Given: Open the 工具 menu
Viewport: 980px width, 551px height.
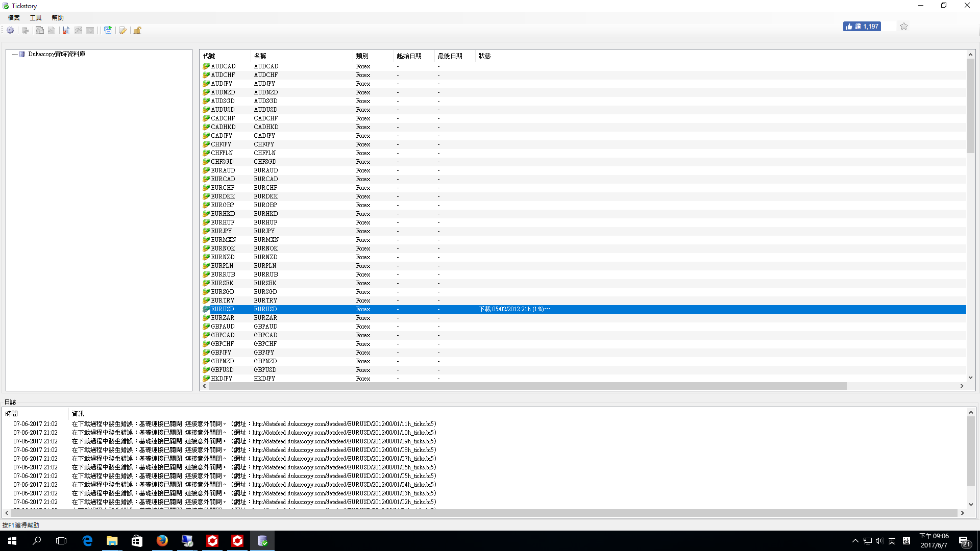Looking at the screenshot, I should point(36,18).
